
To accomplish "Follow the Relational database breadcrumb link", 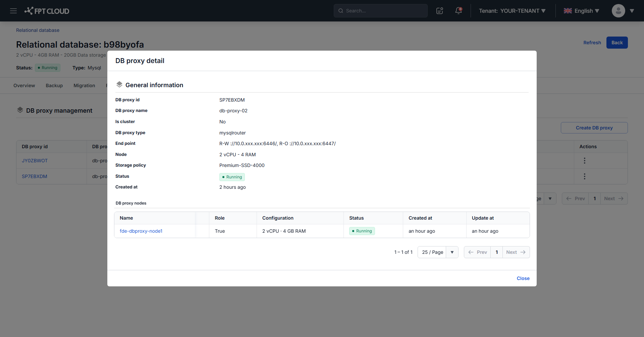I will [x=38, y=30].
